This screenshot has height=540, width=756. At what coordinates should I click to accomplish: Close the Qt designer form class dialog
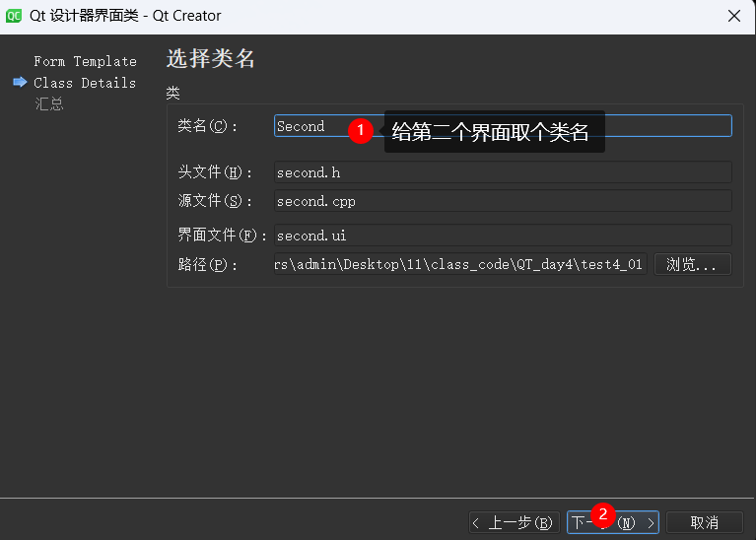[733, 16]
